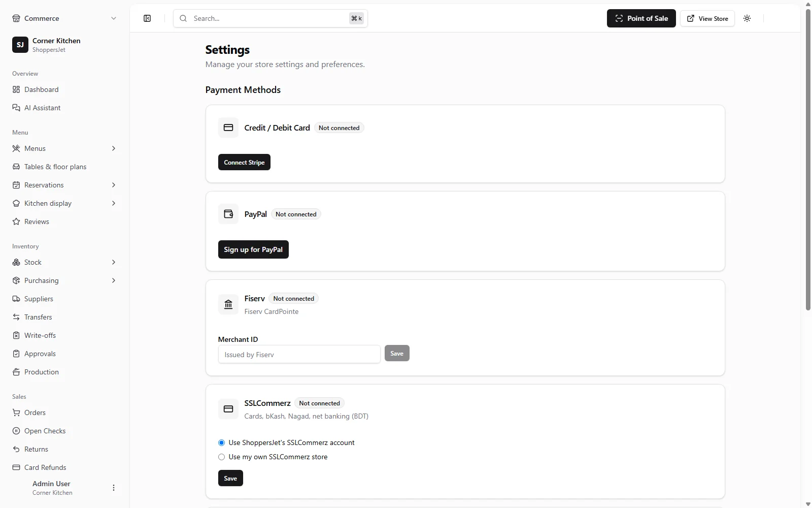The height and width of the screenshot is (508, 812).
Task: Open Admin User options menu dots
Action: (114, 488)
